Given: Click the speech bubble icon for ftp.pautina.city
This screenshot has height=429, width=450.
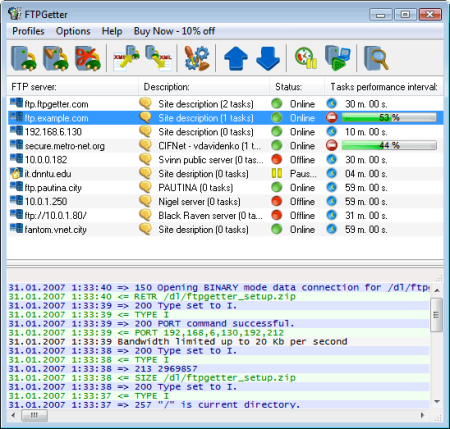Looking at the screenshot, I should click(x=145, y=187).
